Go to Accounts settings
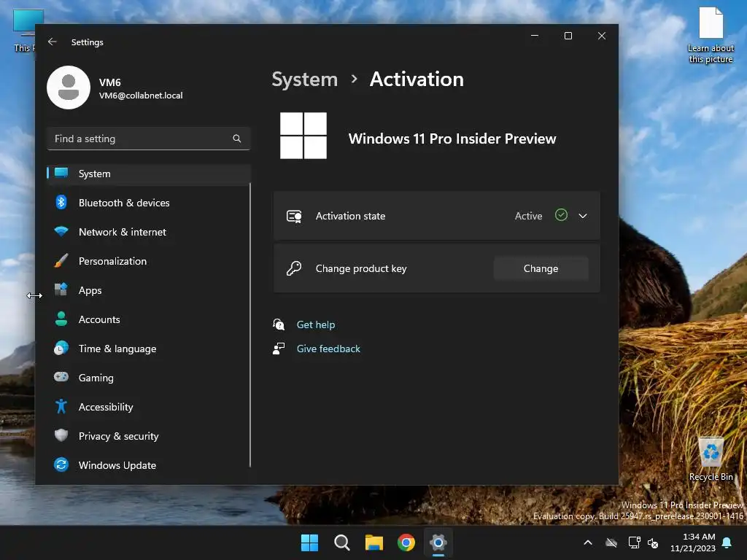747x560 pixels. pyautogui.click(x=149, y=319)
